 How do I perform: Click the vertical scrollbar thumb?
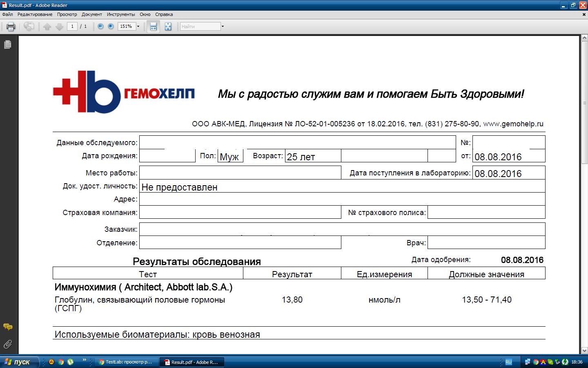[x=584, y=102]
